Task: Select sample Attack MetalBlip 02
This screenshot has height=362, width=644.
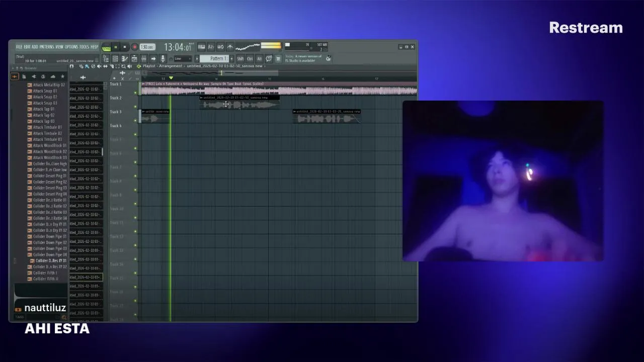Action: click(x=46, y=85)
